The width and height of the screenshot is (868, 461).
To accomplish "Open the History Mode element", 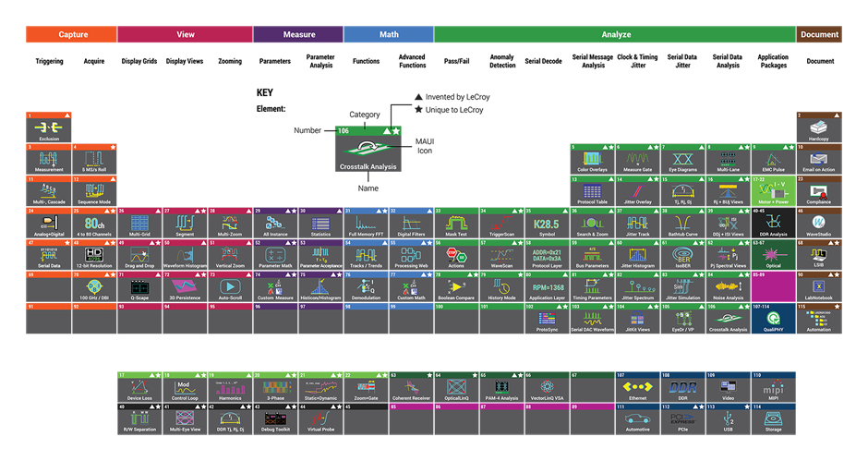I will coord(501,286).
